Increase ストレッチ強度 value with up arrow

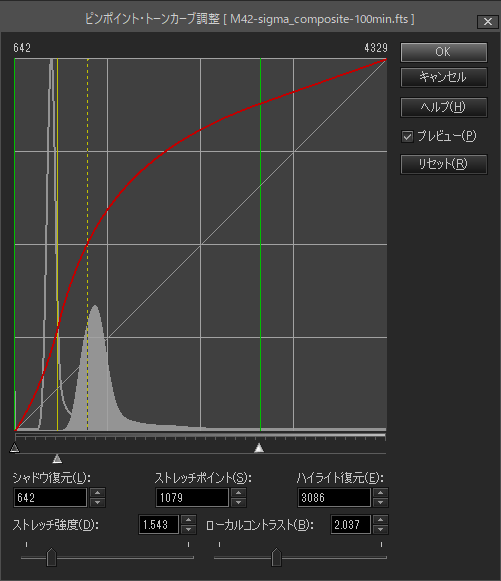click(x=189, y=520)
